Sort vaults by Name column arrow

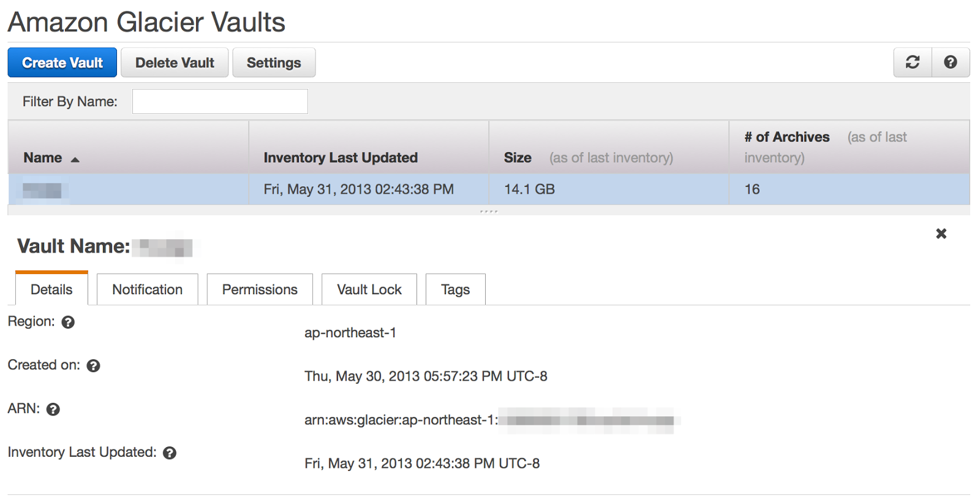pyautogui.click(x=75, y=159)
